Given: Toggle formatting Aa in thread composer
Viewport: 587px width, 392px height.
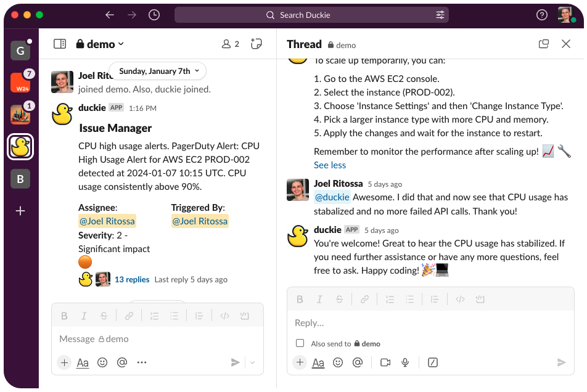Looking at the screenshot, I should 318,362.
